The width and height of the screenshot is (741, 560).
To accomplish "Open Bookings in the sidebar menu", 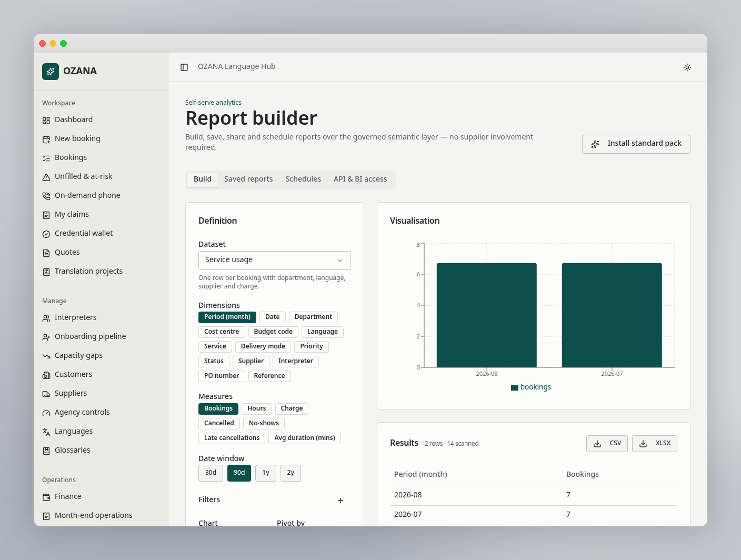I will [x=101, y=158].
